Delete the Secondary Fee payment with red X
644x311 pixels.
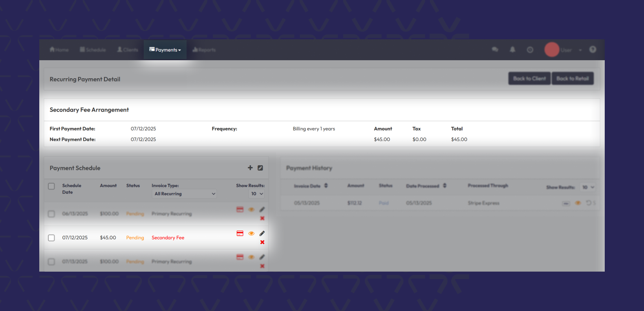click(x=262, y=242)
